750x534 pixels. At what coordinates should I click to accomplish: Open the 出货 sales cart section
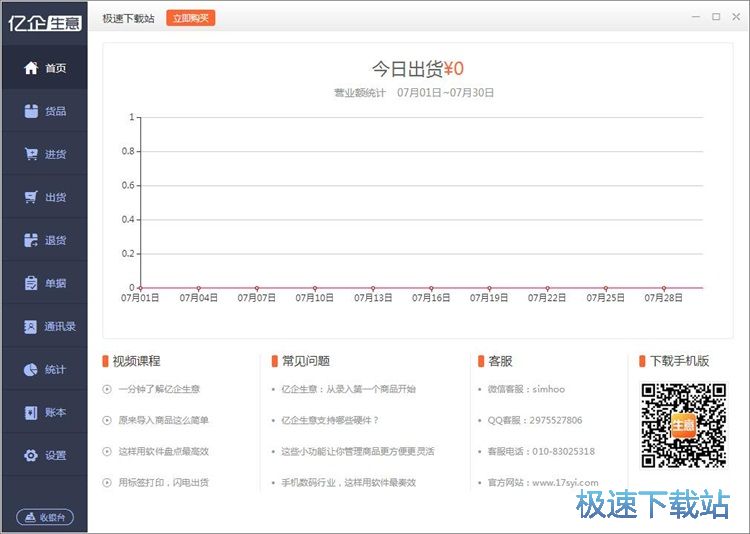click(44, 197)
